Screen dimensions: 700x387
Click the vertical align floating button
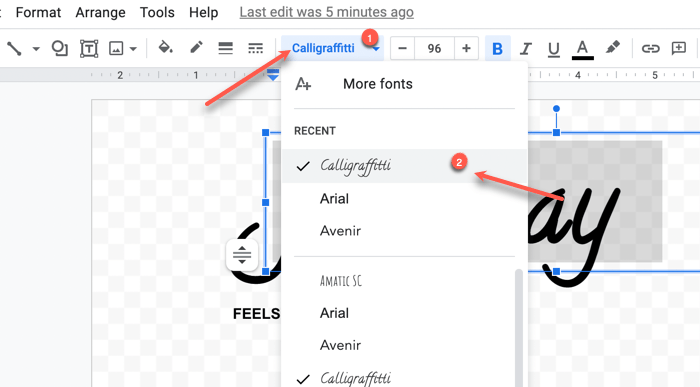coord(242,255)
